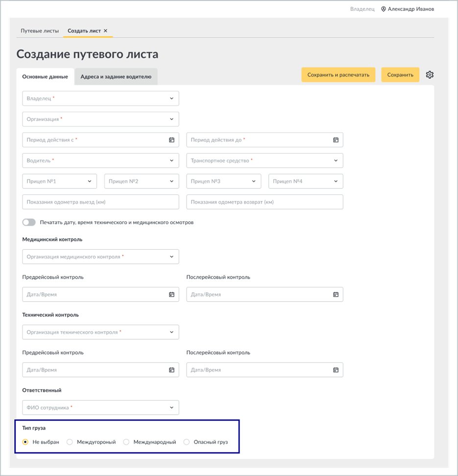Open calendar for medical Послерейсовый контроль date
This screenshot has width=458, height=476.
pyautogui.click(x=336, y=294)
